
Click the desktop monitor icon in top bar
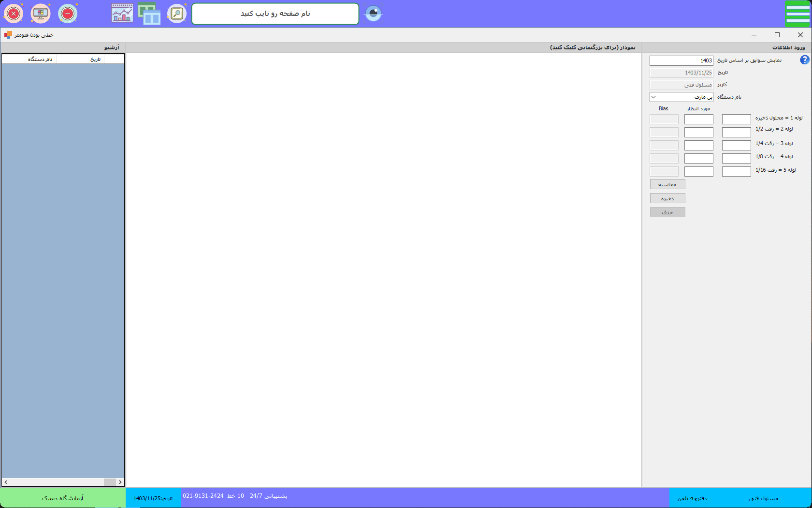coord(41,14)
